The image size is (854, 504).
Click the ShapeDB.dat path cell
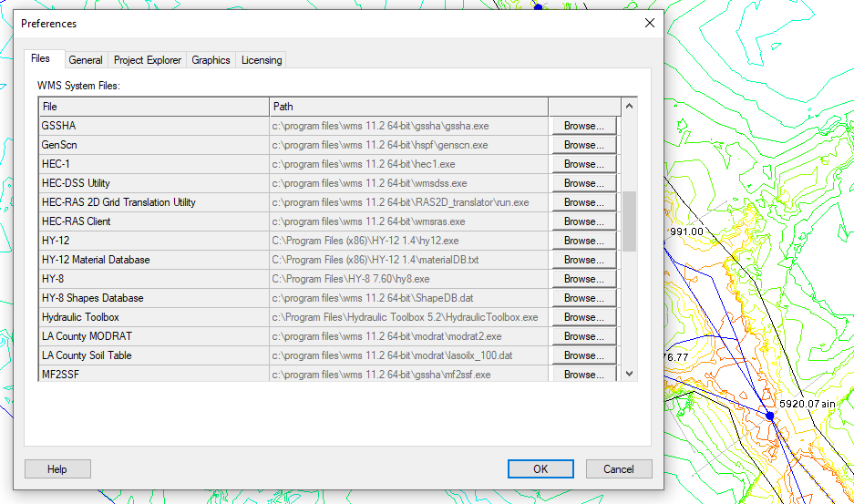[409, 298]
